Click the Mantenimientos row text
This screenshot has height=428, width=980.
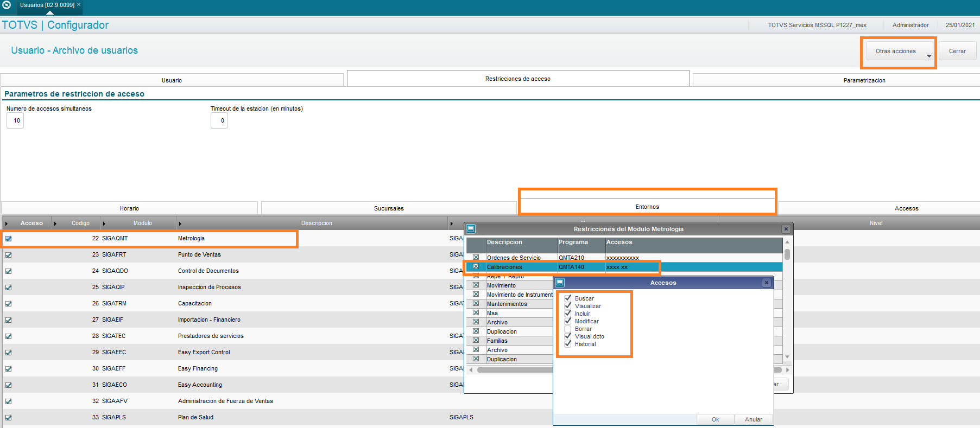click(x=507, y=304)
